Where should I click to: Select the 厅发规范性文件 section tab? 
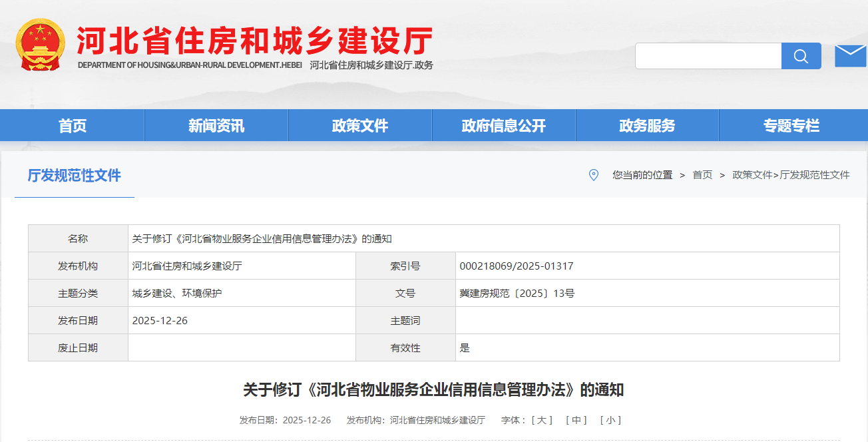coord(75,176)
